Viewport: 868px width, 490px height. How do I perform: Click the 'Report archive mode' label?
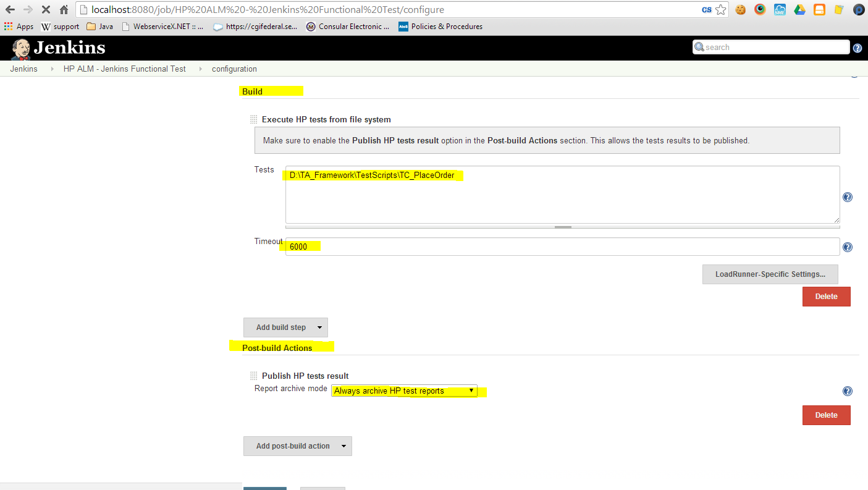[x=291, y=389]
